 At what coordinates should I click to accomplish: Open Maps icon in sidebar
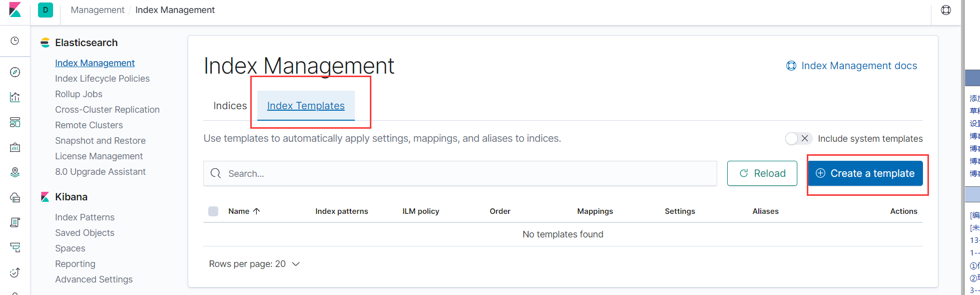pyautogui.click(x=15, y=172)
